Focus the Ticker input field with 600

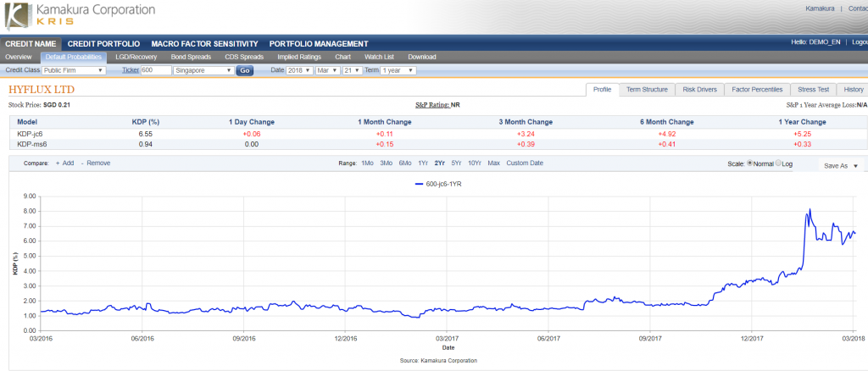[156, 71]
